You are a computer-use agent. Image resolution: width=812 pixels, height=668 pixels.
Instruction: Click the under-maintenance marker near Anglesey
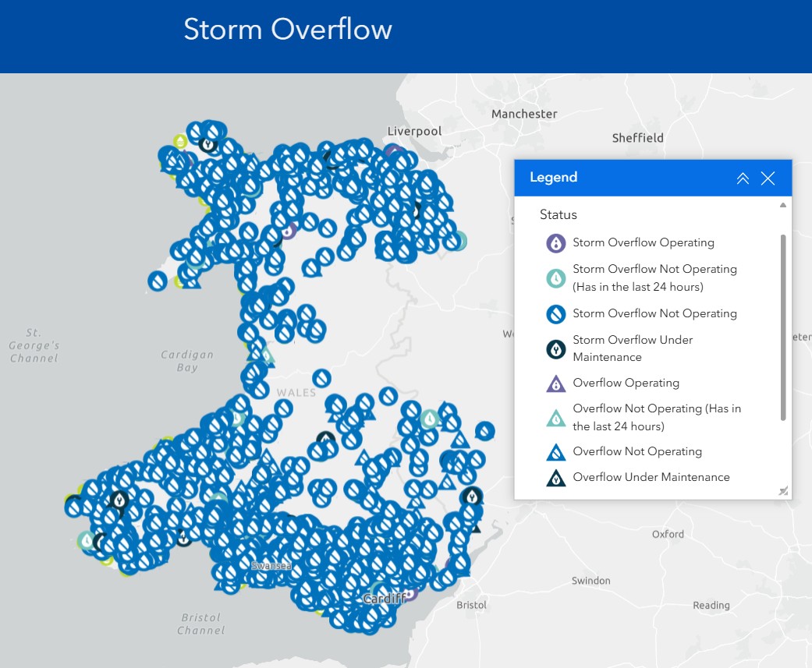click(208, 144)
